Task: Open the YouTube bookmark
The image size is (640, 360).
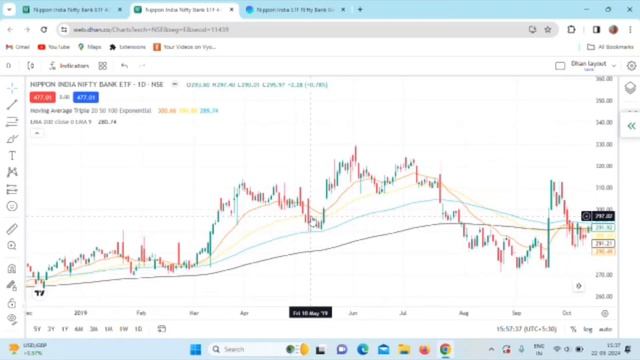Action: [x=54, y=47]
